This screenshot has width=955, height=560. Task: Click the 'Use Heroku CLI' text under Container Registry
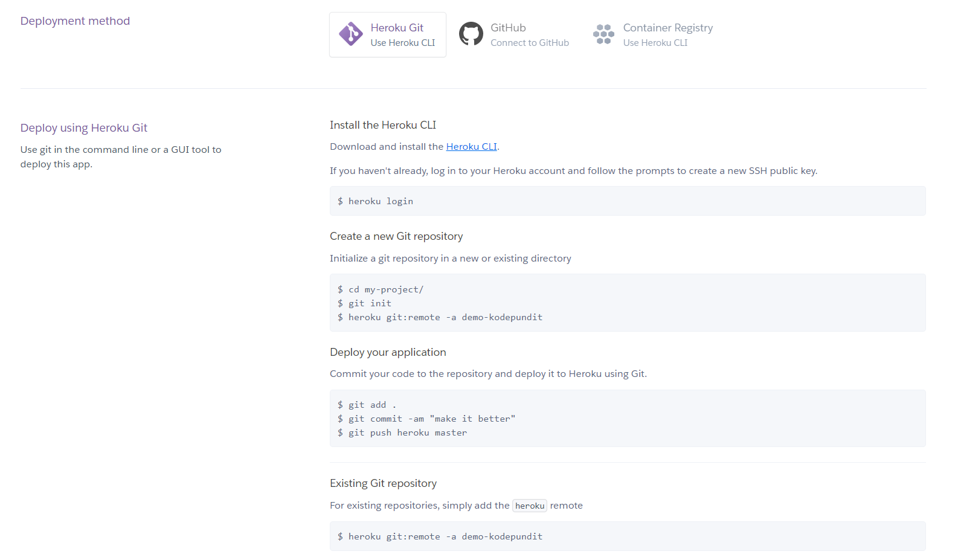[x=655, y=43]
